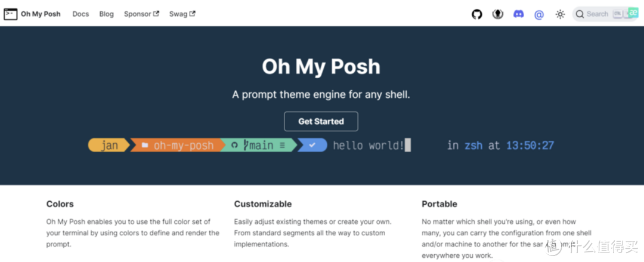Open the Docs menu item
The height and width of the screenshot is (262, 644).
point(80,14)
